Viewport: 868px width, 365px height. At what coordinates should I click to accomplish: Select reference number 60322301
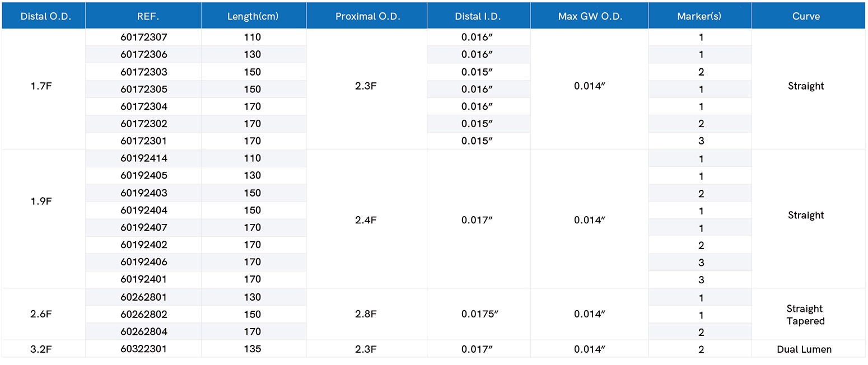144,349
